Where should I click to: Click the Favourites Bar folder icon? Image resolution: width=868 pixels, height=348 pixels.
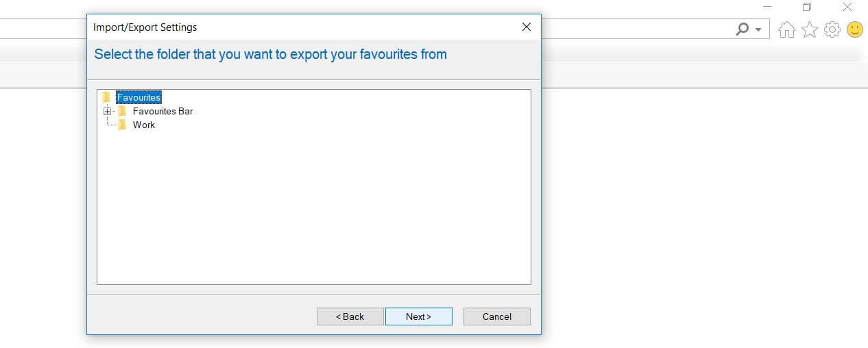(122, 111)
